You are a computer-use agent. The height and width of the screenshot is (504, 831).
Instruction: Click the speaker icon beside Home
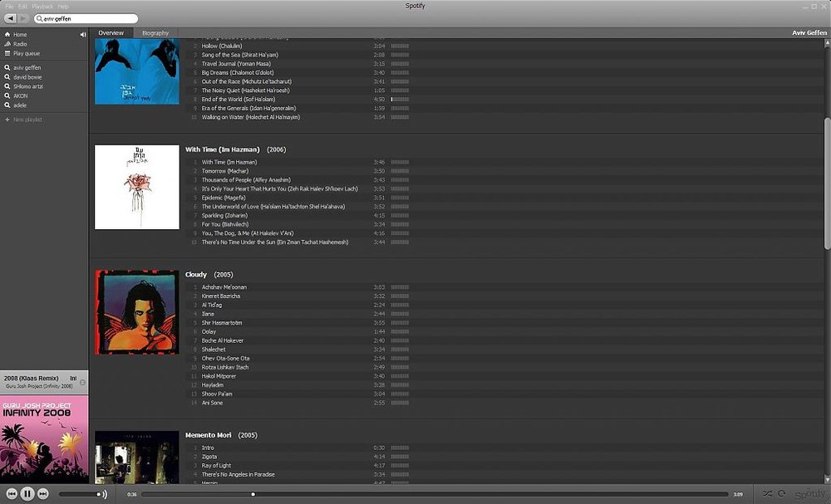[82, 34]
